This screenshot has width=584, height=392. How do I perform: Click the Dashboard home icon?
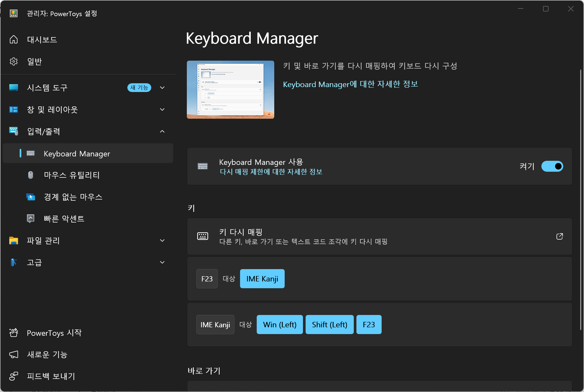click(14, 40)
